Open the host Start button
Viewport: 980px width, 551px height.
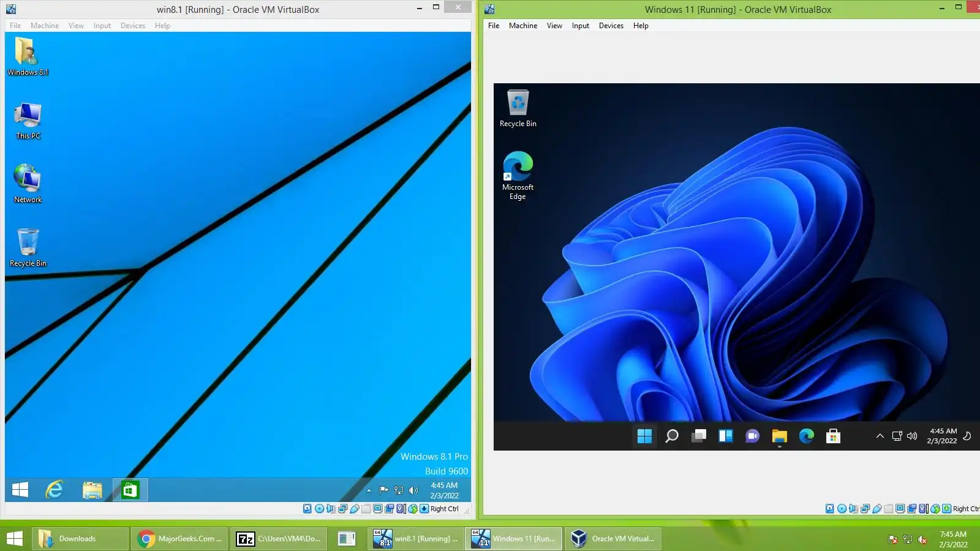(14, 539)
